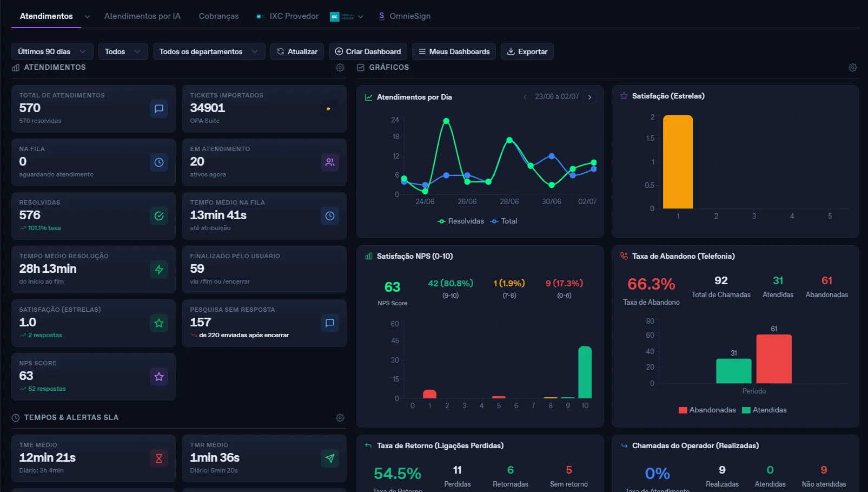Open settings gear for Tempos & Alertas SLA
This screenshot has height=492, width=868.
tap(340, 418)
